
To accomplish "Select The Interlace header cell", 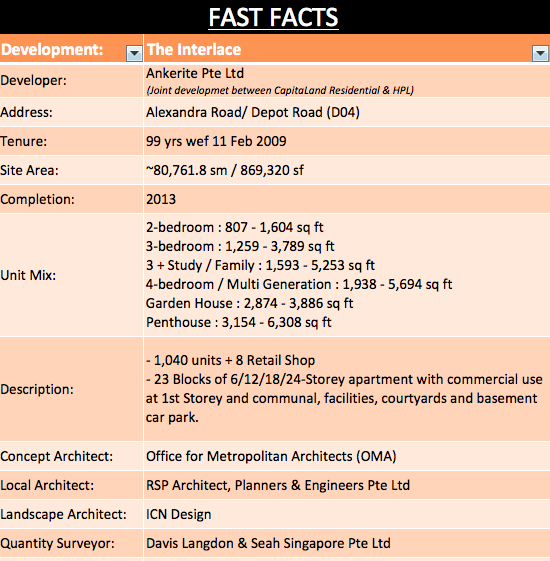I will [346, 49].
